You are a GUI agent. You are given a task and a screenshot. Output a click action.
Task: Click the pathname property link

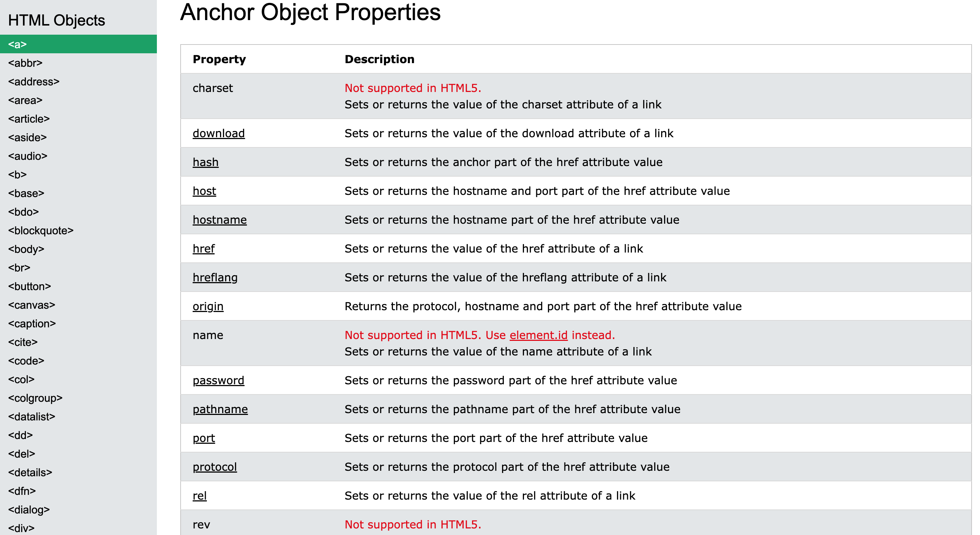tap(220, 409)
